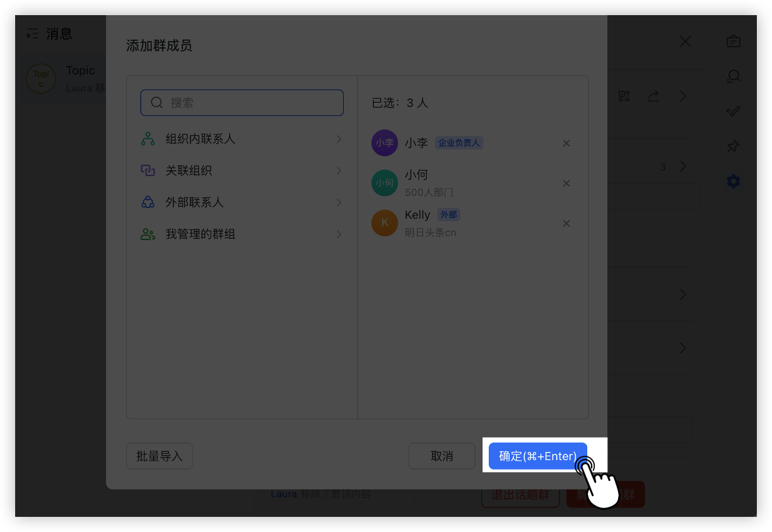Click the announcement board icon in the sidebar
The width and height of the screenshot is (772, 532).
(x=733, y=41)
